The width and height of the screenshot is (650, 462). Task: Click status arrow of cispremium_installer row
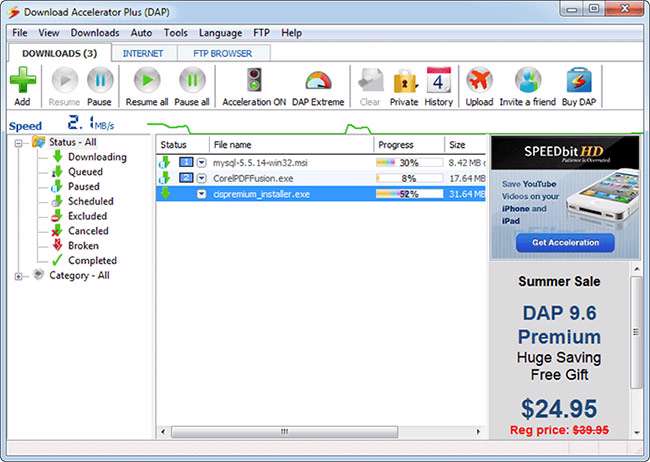[165, 193]
